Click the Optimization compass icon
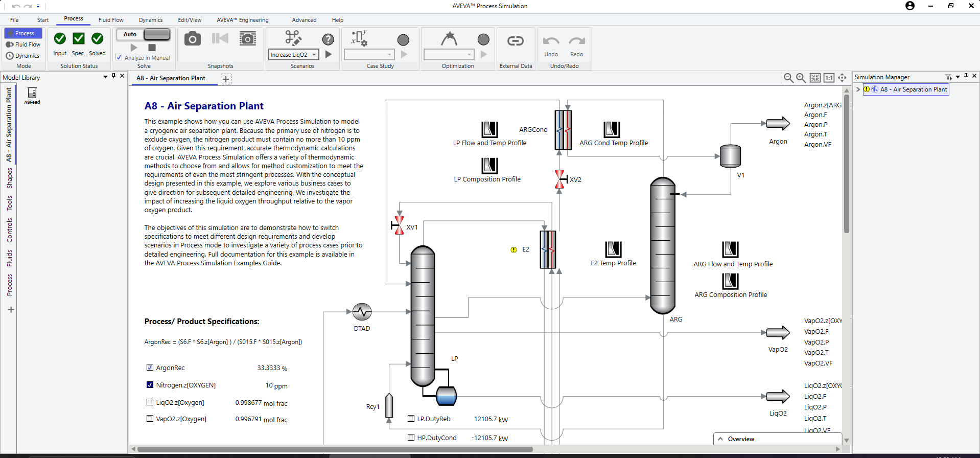Viewport: 980px width, 458px height. (x=449, y=39)
